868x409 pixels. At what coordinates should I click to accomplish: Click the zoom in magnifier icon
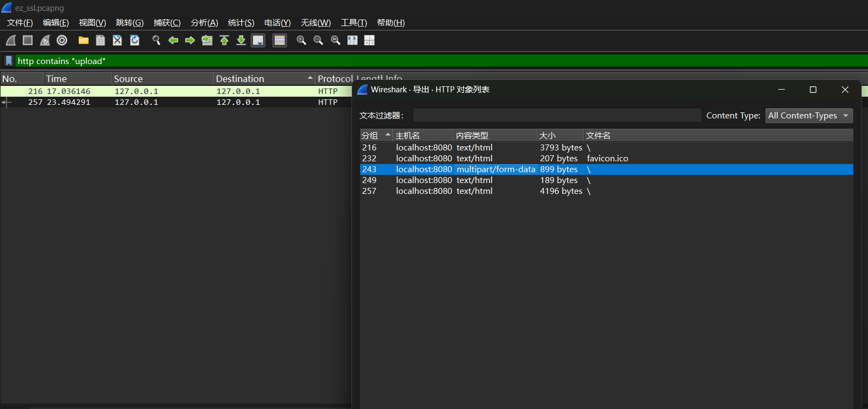301,40
